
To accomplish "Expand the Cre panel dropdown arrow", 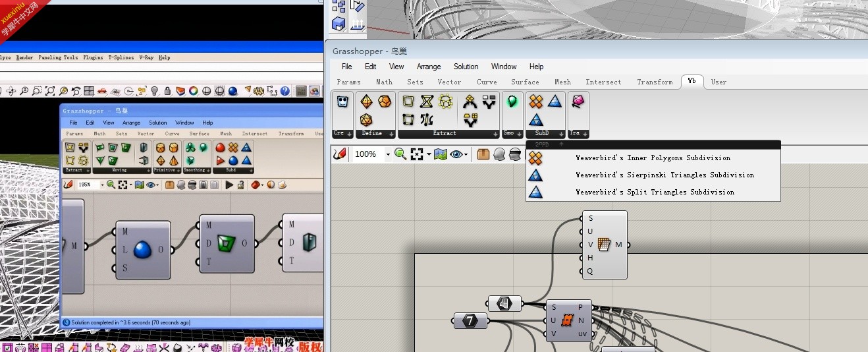I will (350, 134).
